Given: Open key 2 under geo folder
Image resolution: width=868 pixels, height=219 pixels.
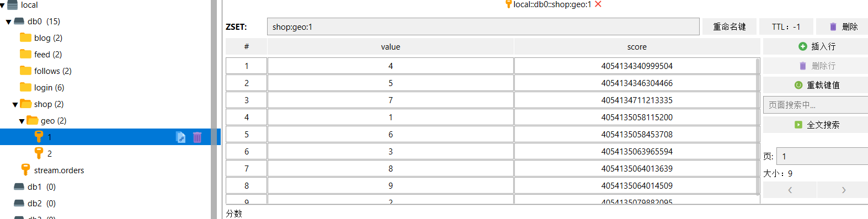Looking at the screenshot, I should click(50, 153).
